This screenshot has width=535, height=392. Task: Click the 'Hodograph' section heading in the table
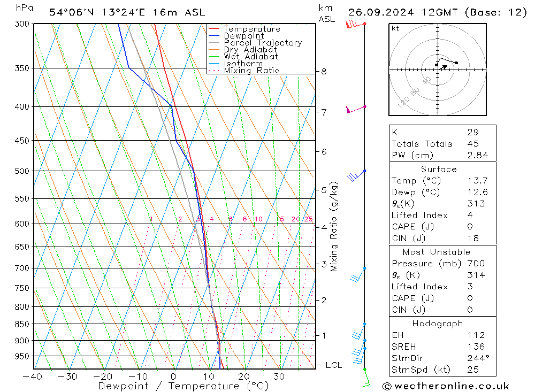click(x=438, y=324)
